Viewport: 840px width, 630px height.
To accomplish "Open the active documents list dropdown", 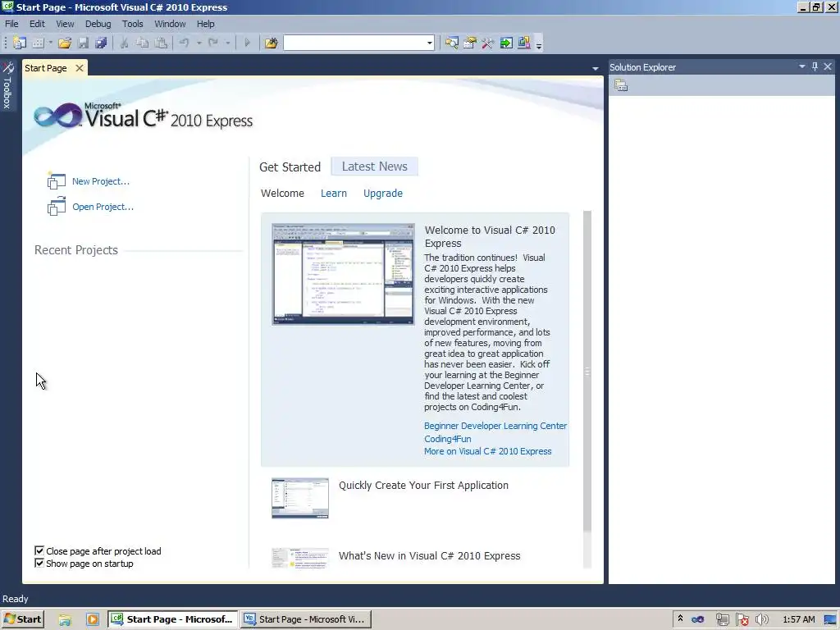I will 596,69.
